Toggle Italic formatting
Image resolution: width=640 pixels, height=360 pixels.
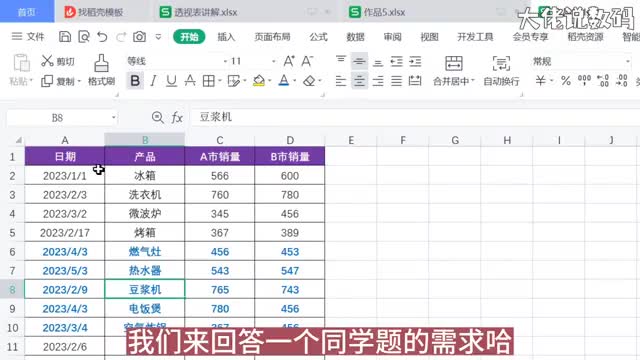(x=153, y=81)
